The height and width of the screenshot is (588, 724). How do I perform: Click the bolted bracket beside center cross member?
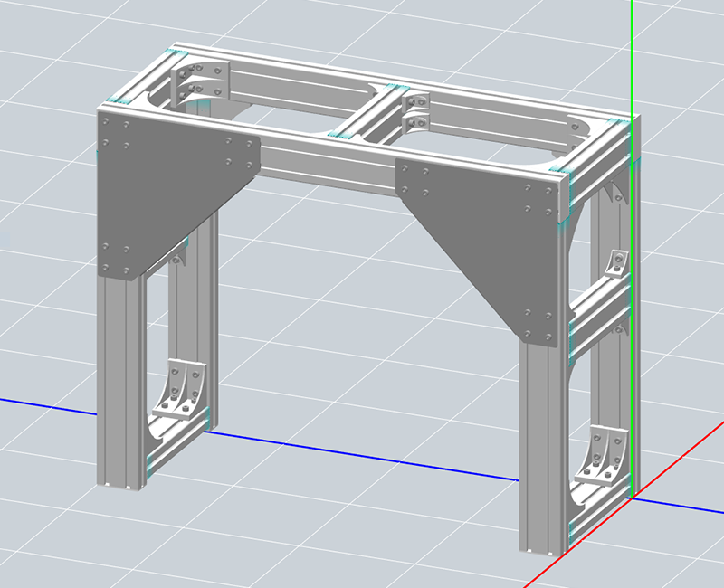tap(416, 111)
